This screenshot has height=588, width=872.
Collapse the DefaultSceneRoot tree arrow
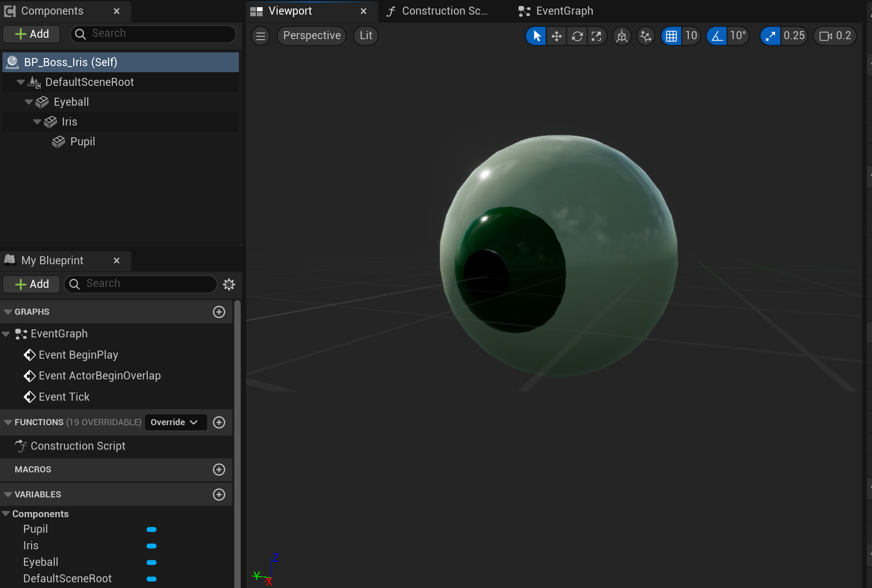click(20, 82)
